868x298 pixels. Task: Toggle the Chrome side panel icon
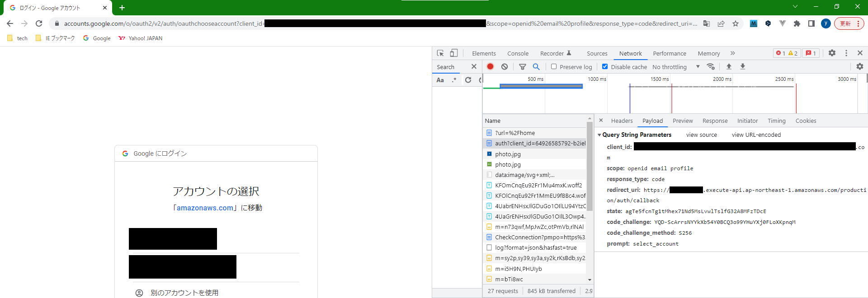[811, 23]
